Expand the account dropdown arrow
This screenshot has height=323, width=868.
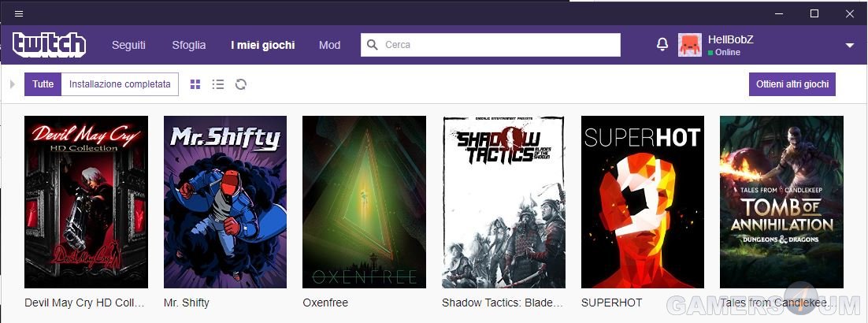tap(850, 46)
